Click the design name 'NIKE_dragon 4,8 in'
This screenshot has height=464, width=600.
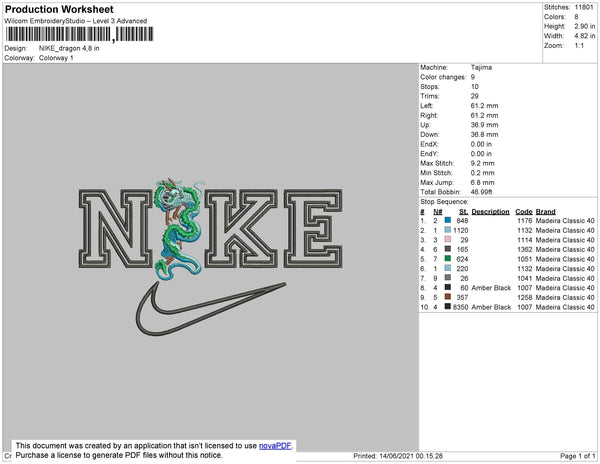tap(69, 49)
